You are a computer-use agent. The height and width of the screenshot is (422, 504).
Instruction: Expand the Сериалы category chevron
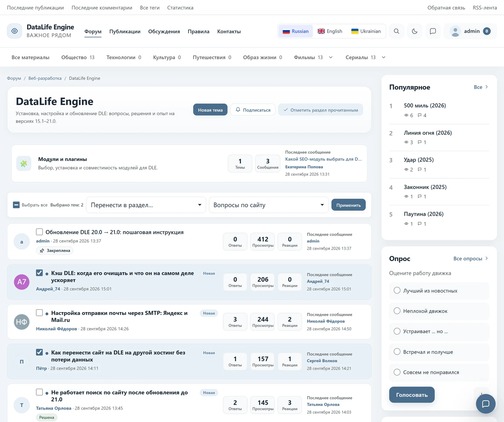[384, 57]
